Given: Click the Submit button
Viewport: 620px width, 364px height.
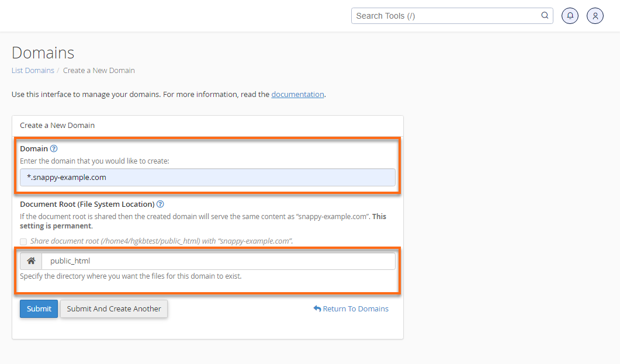Looking at the screenshot, I should (39, 308).
